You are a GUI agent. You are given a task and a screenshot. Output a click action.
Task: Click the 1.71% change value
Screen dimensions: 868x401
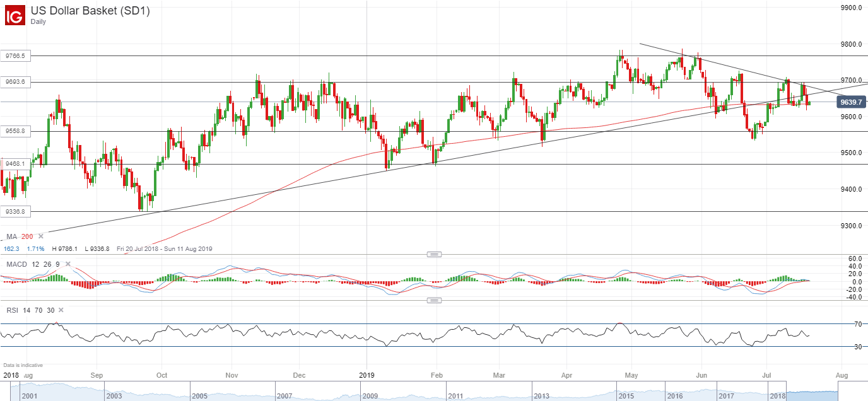click(37, 249)
